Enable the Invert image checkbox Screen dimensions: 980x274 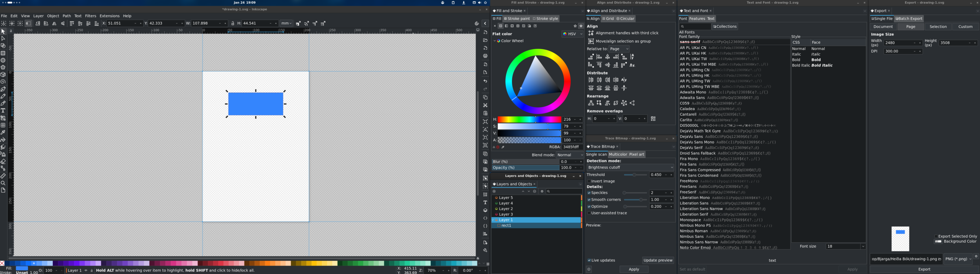click(589, 181)
